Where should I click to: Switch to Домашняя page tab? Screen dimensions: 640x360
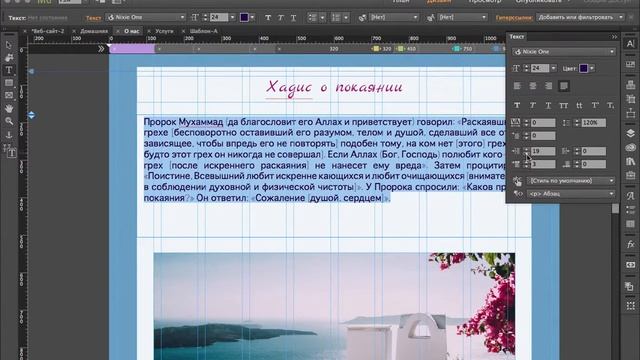(94, 31)
